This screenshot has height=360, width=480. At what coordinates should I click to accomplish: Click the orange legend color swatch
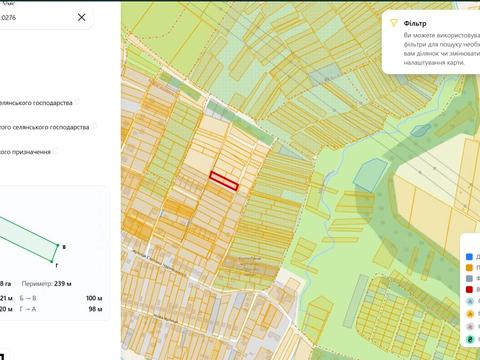coord(469,267)
